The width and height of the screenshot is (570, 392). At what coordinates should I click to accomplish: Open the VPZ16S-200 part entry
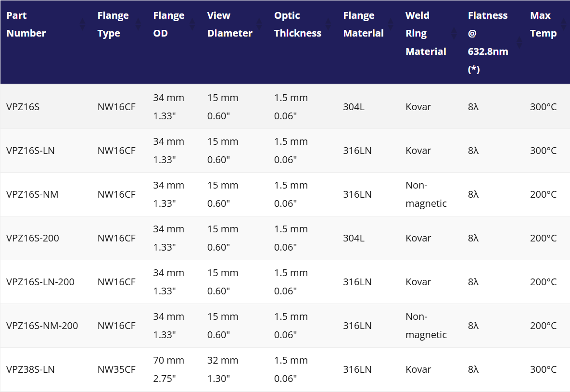click(x=33, y=238)
